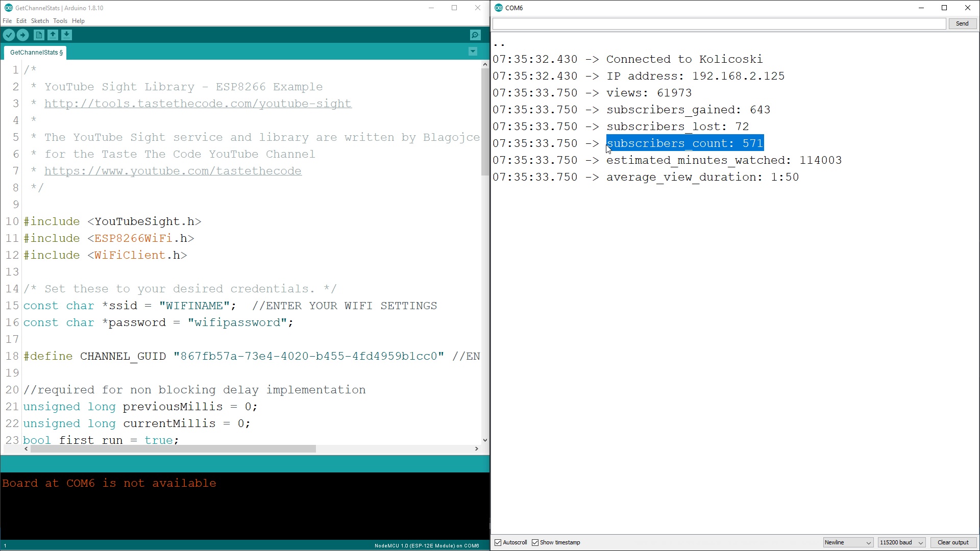
Task: Open the Edit menu
Action: 21,21
